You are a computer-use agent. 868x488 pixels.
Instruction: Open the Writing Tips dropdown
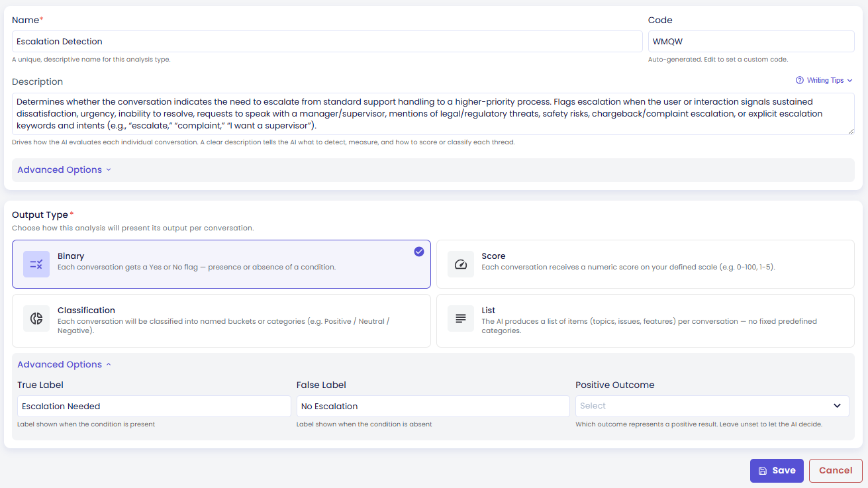[x=824, y=80]
